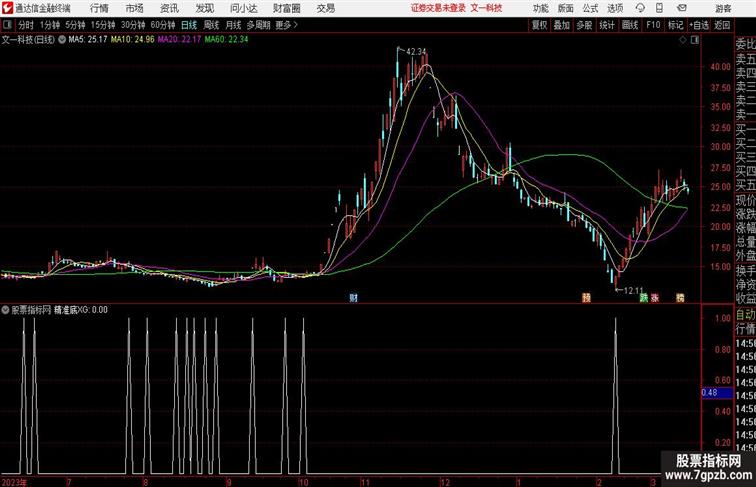756x487 pixels.
Task: Open the mail envelope icon
Action: (682, 8)
